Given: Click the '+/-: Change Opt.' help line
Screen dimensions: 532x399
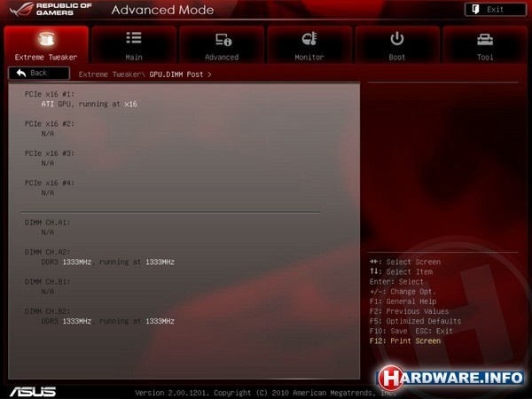Looking at the screenshot, I should click(403, 292).
